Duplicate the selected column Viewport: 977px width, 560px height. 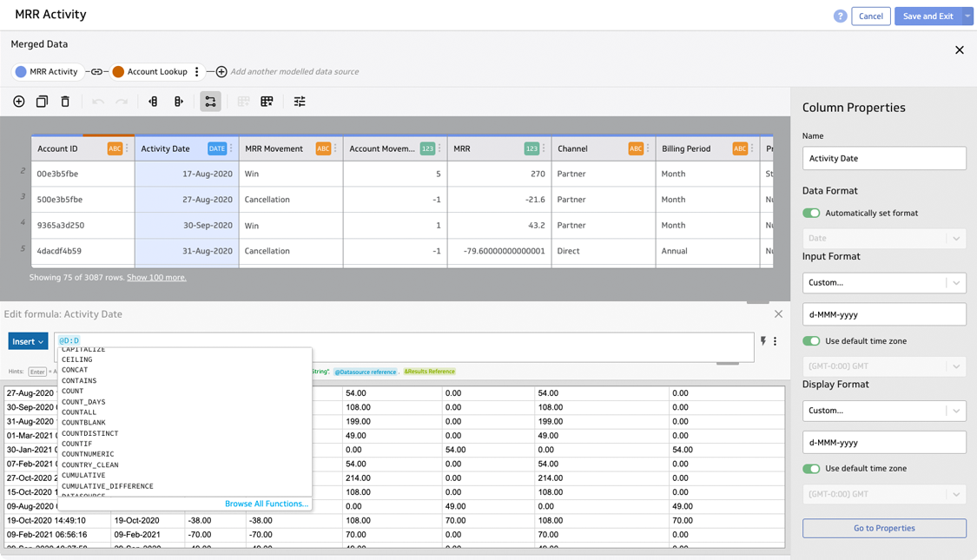point(41,102)
